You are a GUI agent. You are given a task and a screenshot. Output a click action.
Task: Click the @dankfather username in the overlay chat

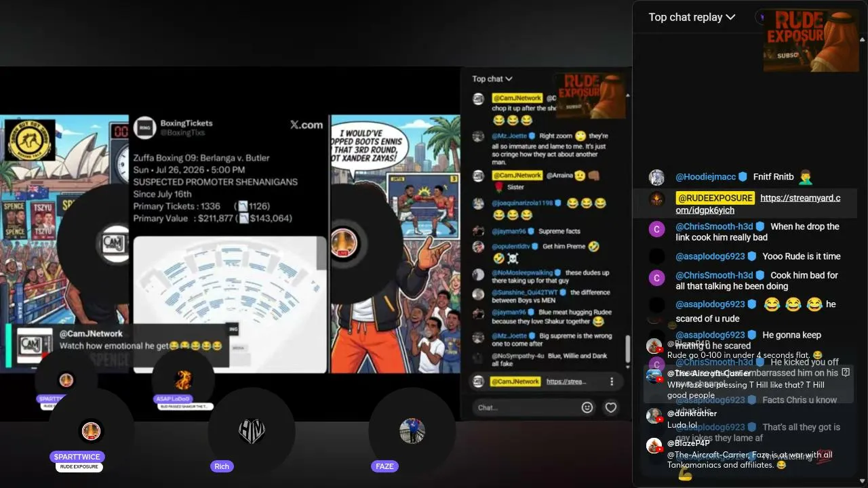[692, 413]
